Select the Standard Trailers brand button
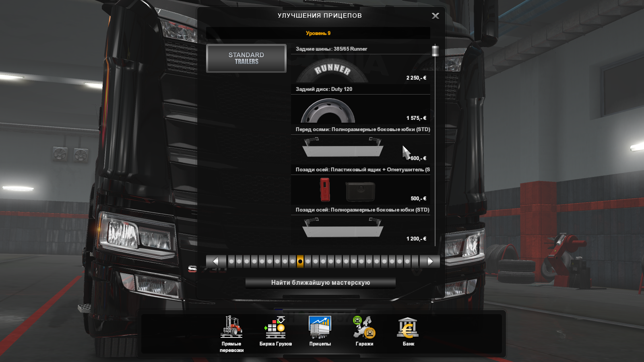Viewport: 644px width, 362px height. tap(246, 58)
